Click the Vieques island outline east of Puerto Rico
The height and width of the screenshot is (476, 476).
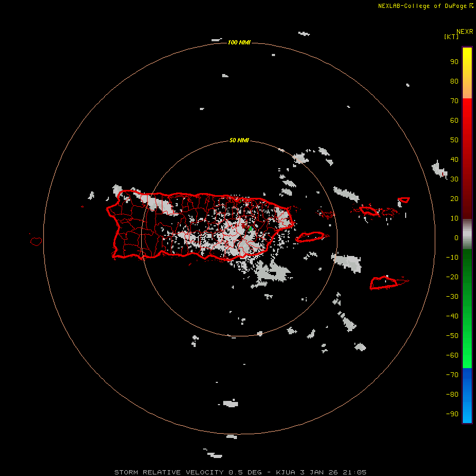310,237
